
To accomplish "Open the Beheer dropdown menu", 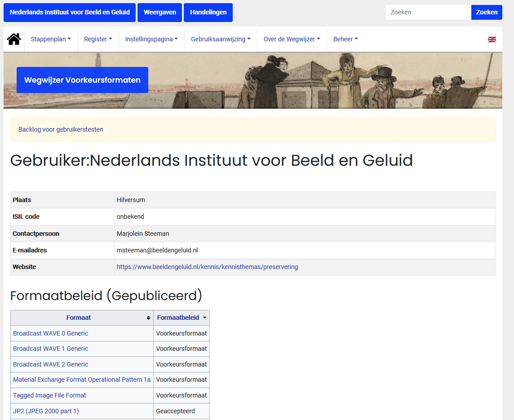I will [346, 39].
